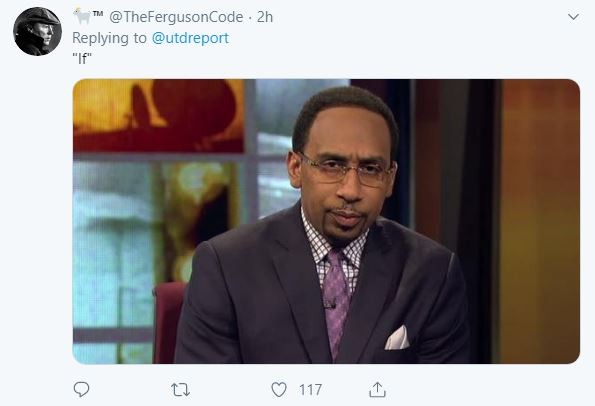Click the white pocket square in the image
Viewport: 595px width, 406px height.
pyautogui.click(x=397, y=338)
